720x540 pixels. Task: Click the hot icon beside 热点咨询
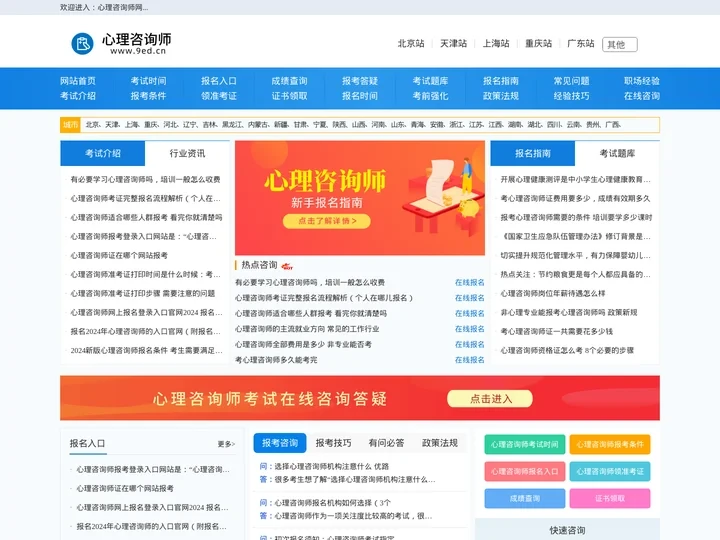click(287, 266)
